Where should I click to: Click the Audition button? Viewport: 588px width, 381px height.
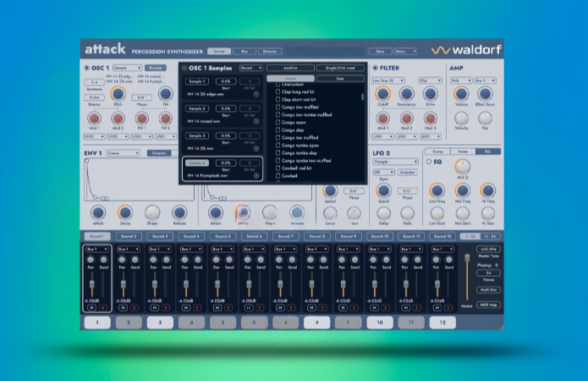click(x=290, y=68)
